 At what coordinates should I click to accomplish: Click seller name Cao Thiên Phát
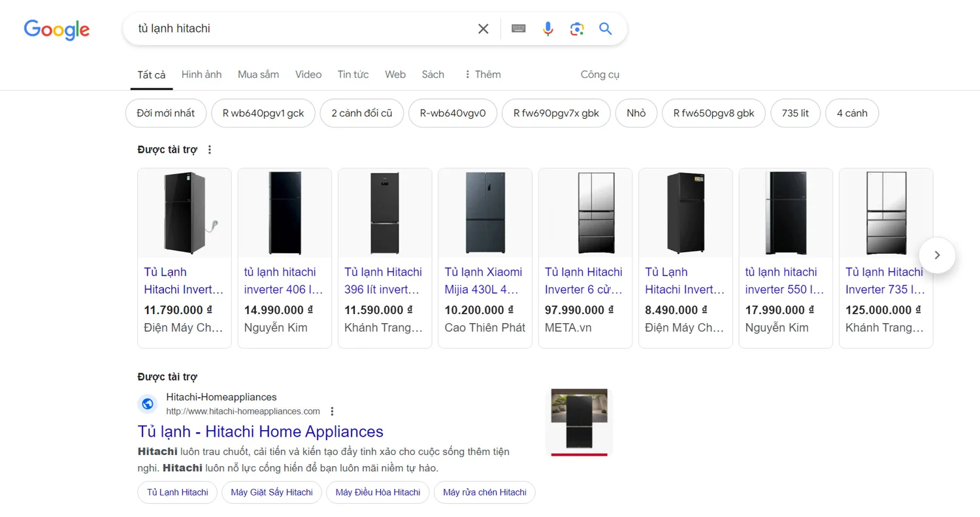pyautogui.click(x=485, y=328)
